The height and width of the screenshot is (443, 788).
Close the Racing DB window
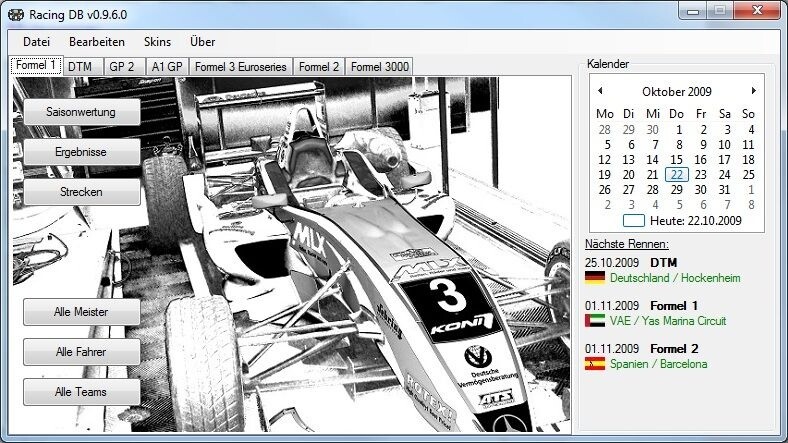757,11
